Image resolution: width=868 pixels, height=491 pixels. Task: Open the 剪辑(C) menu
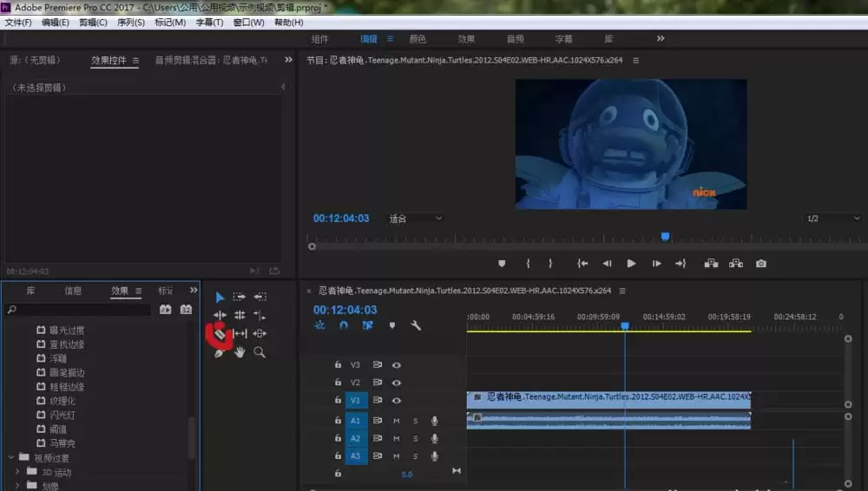pyautogui.click(x=93, y=23)
